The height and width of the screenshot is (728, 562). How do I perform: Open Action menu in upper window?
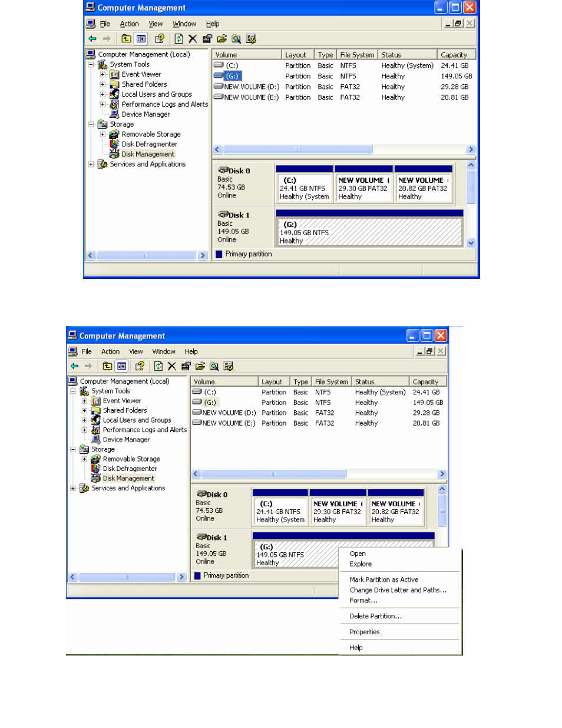[x=130, y=24]
